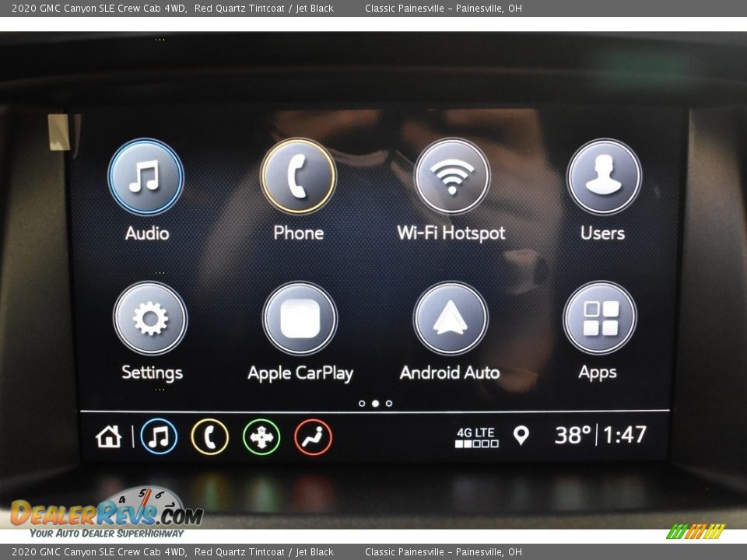This screenshot has height=560, width=747.
Task: Switch to the third page dot
Action: tap(389, 404)
